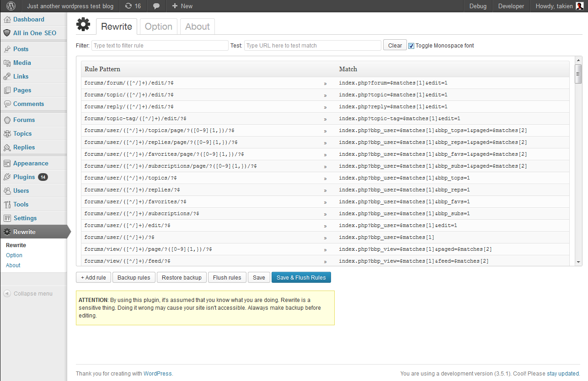Image resolution: width=588 pixels, height=381 pixels.
Task: Click the Filter rule text field
Action: (x=160, y=46)
